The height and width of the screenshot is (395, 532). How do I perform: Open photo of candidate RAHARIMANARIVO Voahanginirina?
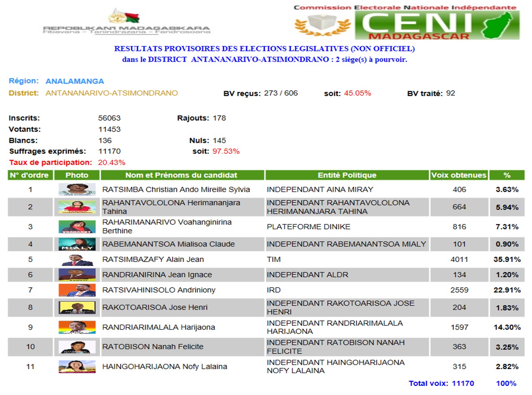coord(77,227)
